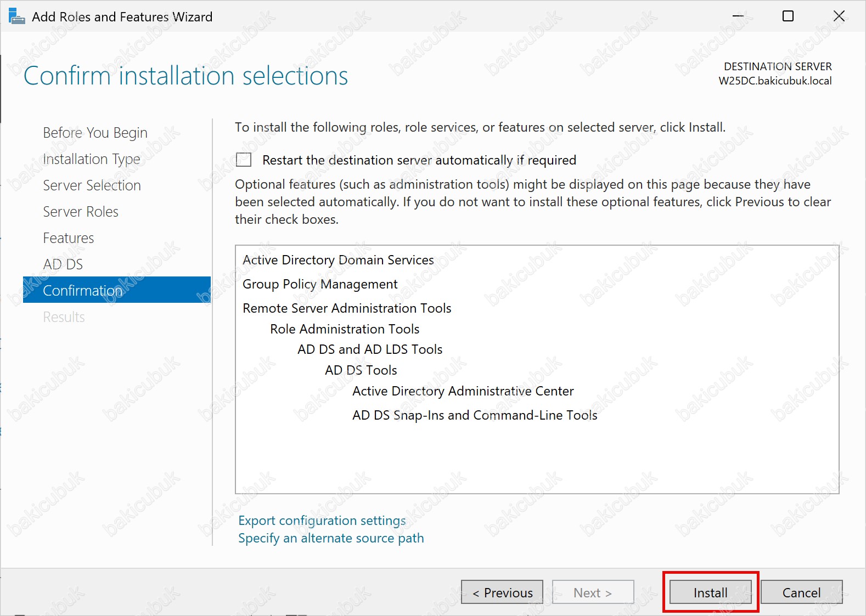Select AD DS Snap-Ins and Command-Line Tools entry
The width and height of the screenshot is (866, 616).
[475, 415]
